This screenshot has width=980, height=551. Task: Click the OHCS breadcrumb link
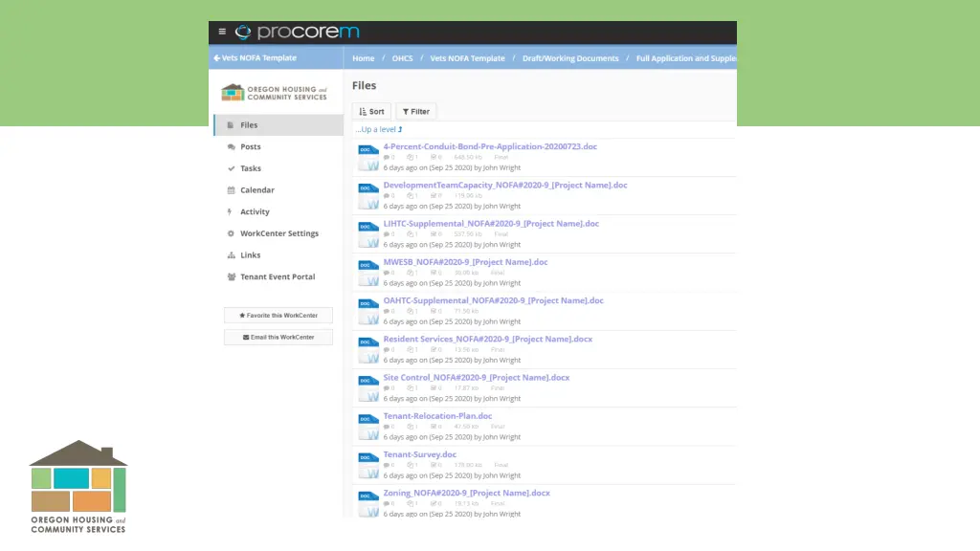tap(402, 58)
